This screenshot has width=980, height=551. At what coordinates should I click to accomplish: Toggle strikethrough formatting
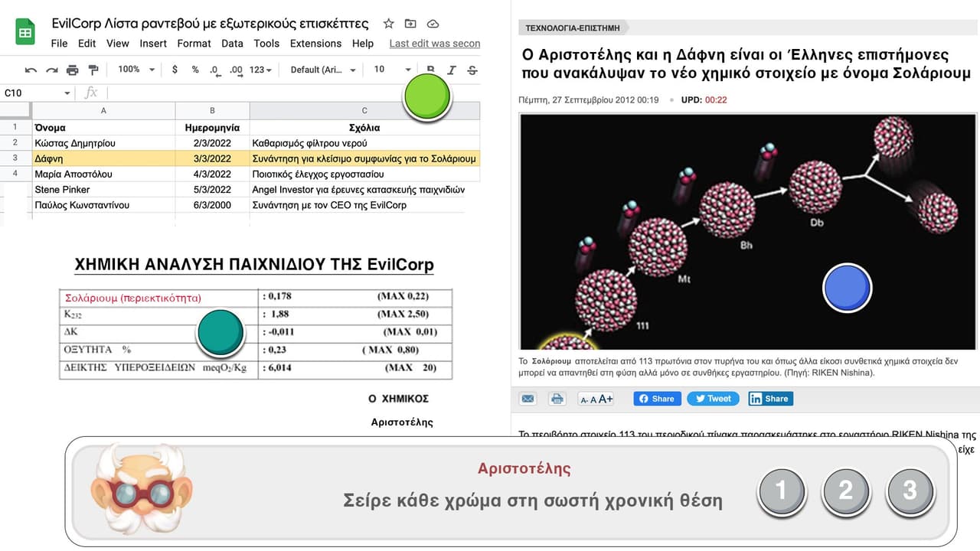(x=472, y=70)
